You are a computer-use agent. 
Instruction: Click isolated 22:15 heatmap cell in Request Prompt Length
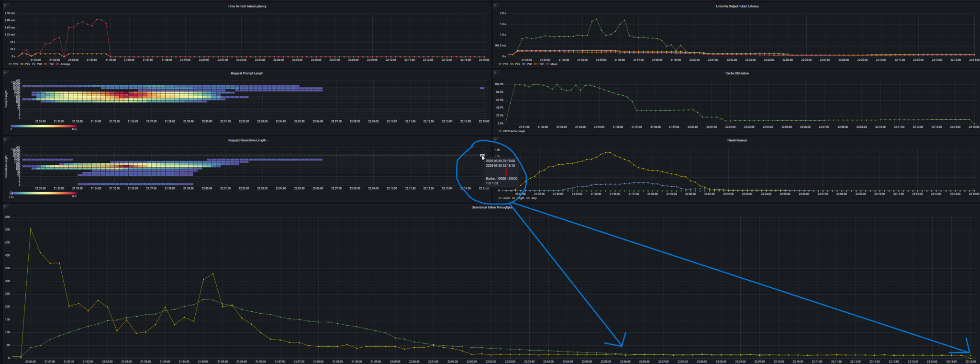pyautogui.click(x=482, y=88)
